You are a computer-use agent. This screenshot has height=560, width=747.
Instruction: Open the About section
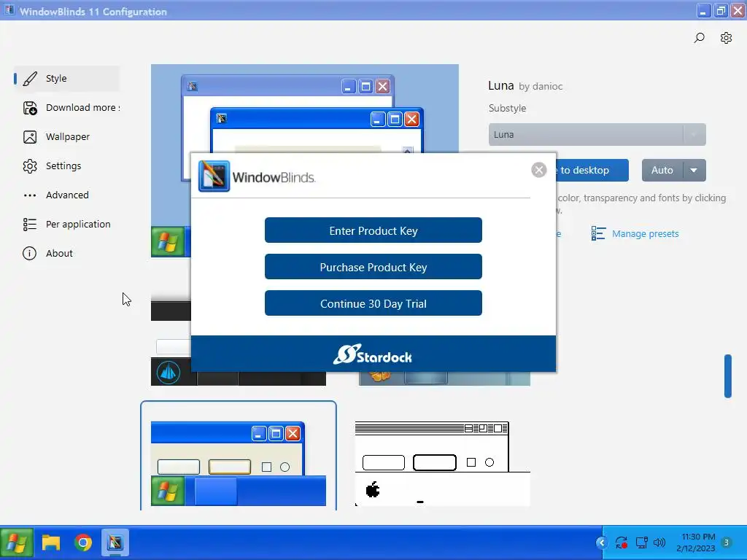[x=66, y=253]
